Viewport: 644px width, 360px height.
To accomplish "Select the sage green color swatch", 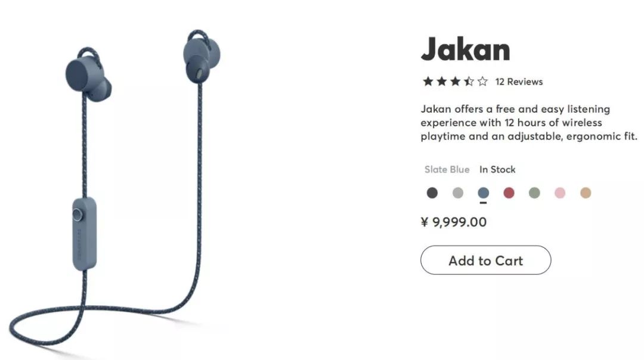I will [534, 193].
